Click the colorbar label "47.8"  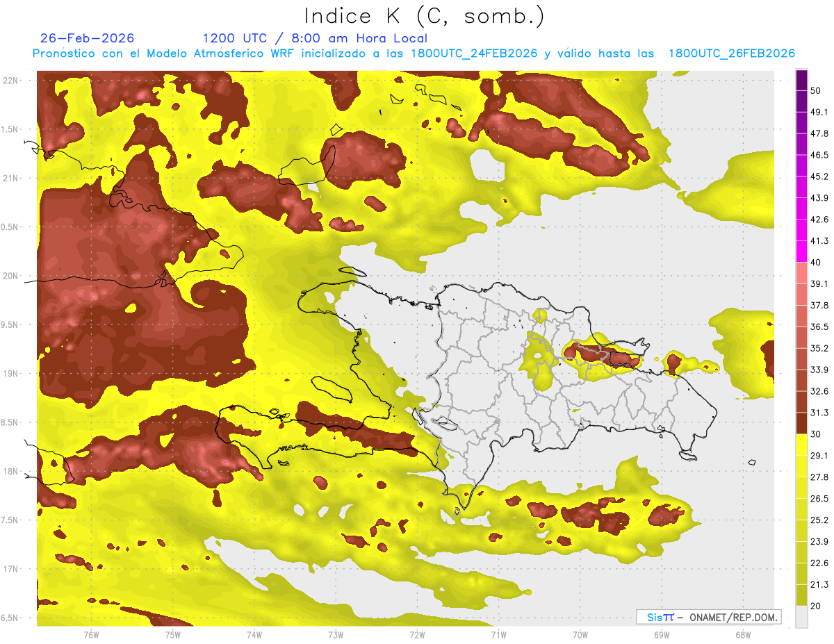pos(819,133)
